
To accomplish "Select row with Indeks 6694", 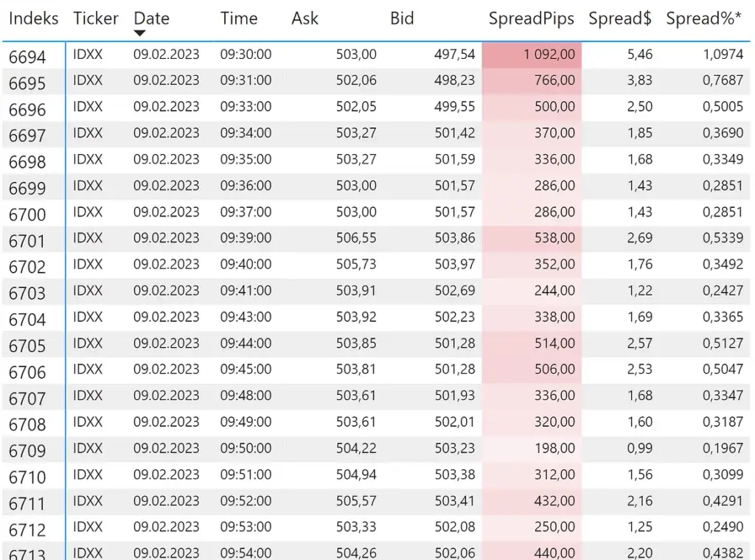I will (375, 55).
